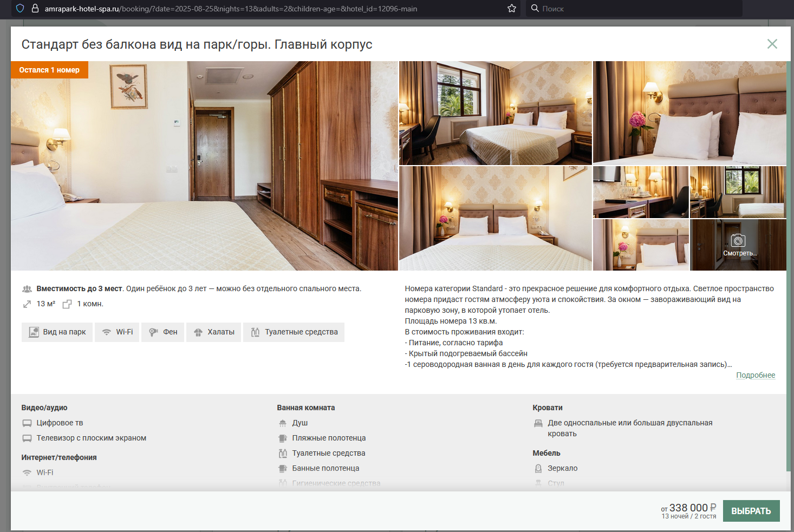This screenshot has width=794, height=532.
Task: Click the Туалетные средства list icon
Action: tap(283, 454)
